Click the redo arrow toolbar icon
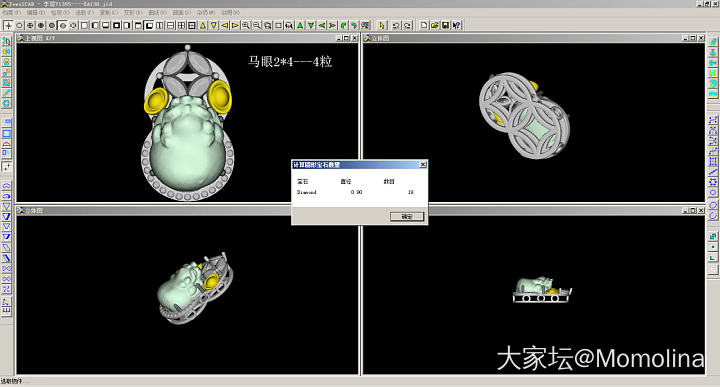The image size is (720, 387). click(x=407, y=25)
